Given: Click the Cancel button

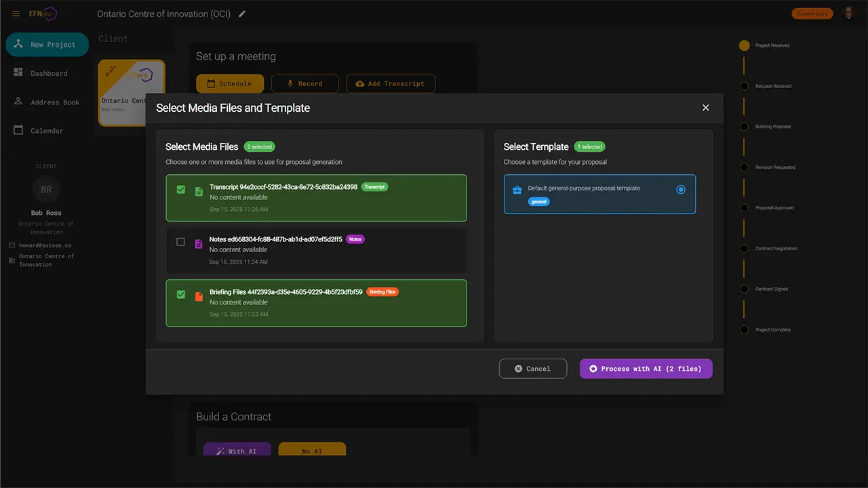Looking at the screenshot, I should point(532,369).
